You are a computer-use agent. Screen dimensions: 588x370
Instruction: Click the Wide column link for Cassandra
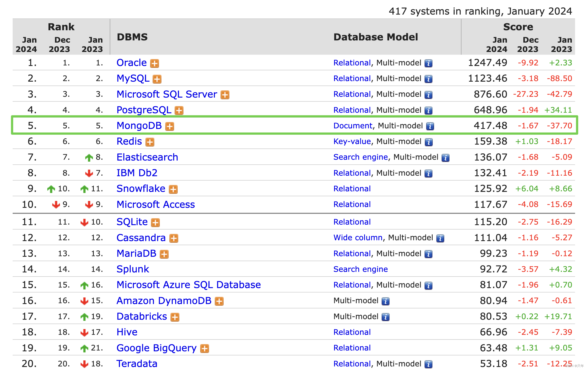358,238
